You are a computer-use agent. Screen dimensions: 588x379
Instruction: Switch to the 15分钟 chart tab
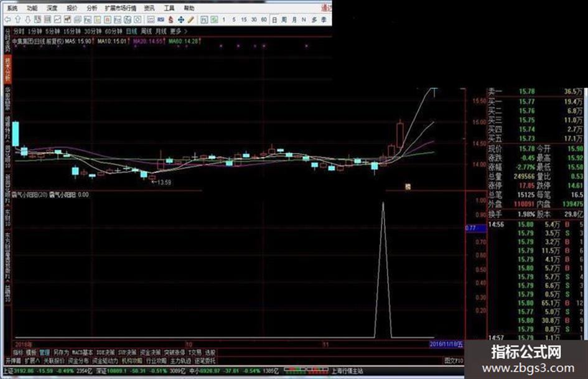tap(72, 31)
